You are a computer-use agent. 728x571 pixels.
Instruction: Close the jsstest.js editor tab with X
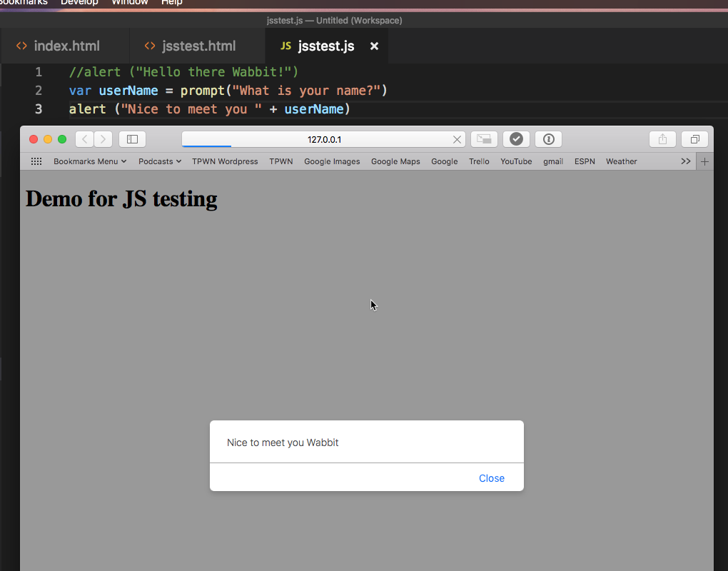374,46
